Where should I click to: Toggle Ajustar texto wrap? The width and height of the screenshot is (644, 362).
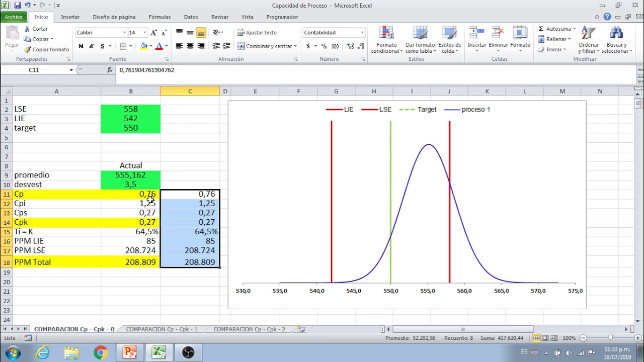tap(257, 33)
